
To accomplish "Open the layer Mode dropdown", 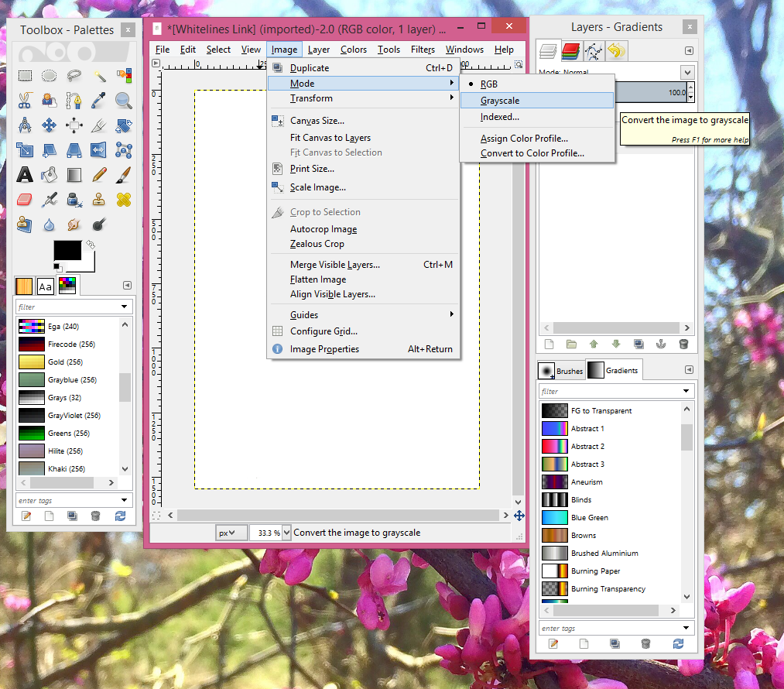I will 687,72.
